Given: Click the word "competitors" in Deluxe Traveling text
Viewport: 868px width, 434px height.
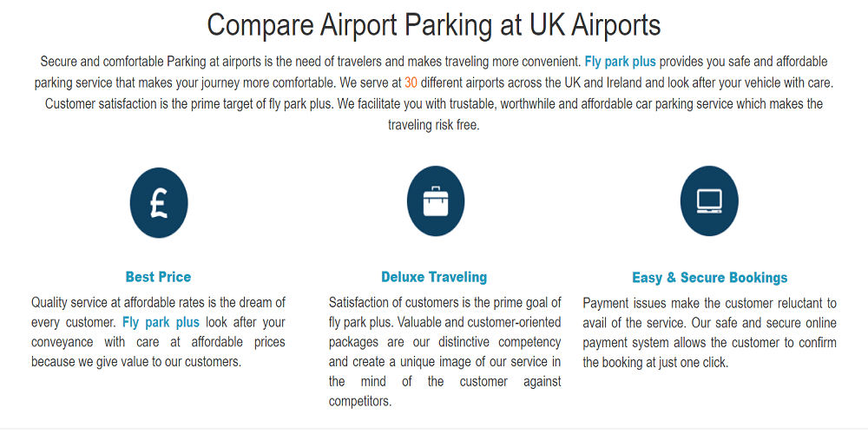Looking at the screenshot, I should (x=359, y=401).
